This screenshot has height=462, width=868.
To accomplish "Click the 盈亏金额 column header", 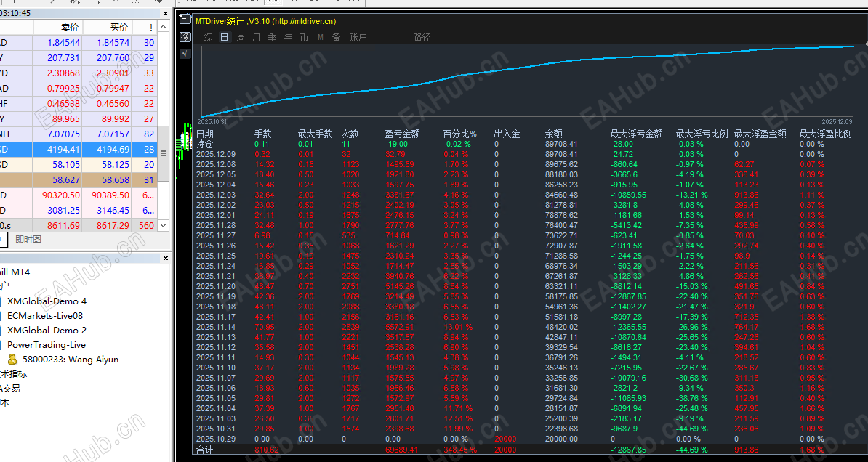I will coord(402,134).
